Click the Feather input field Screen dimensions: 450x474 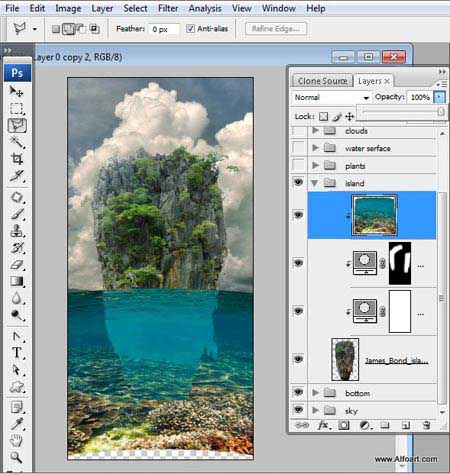tap(164, 29)
